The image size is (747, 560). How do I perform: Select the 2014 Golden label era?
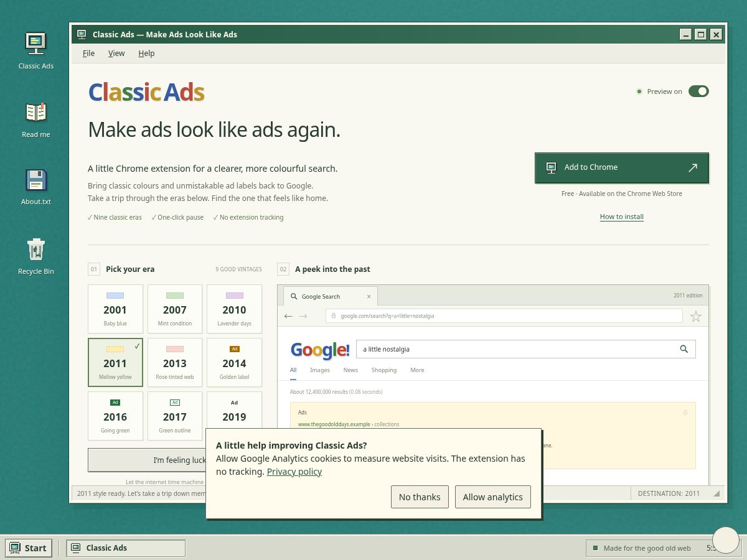coord(234,362)
